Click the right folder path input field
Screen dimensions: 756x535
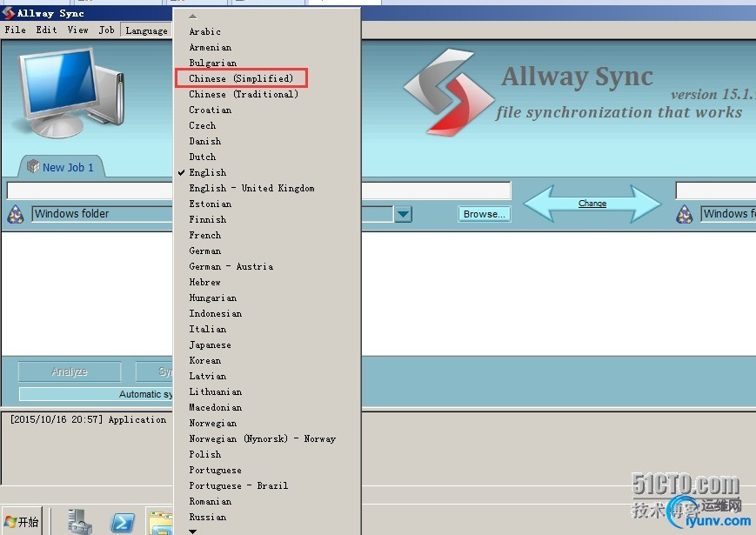point(715,191)
